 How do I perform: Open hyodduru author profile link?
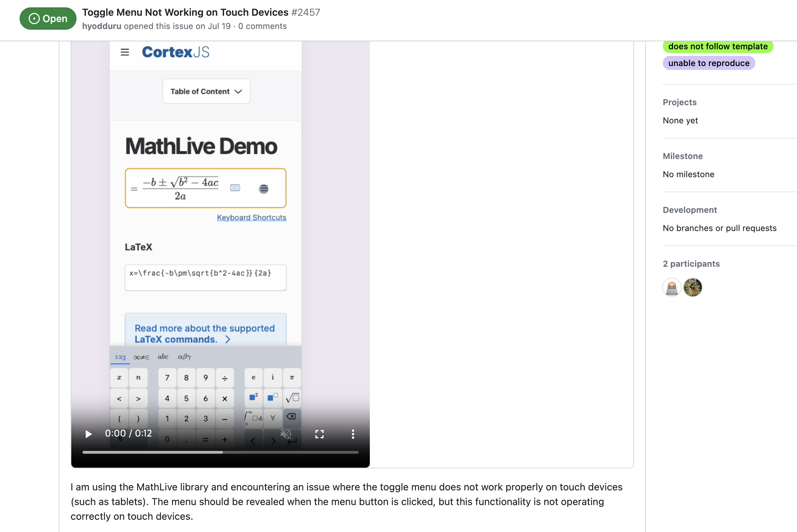[x=102, y=26]
